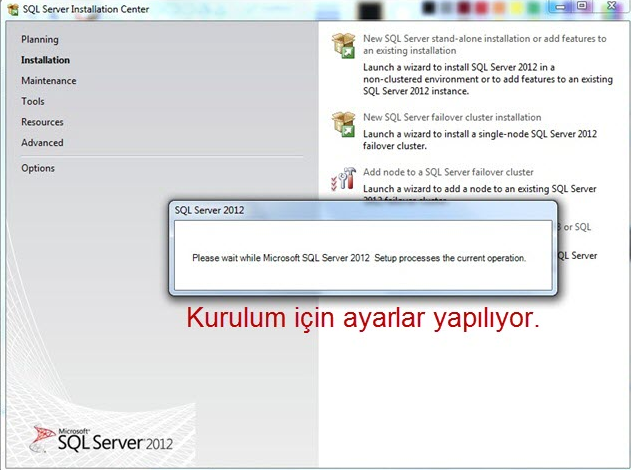This screenshot has height=470, width=631.
Task: Open the Planning section
Action: pos(40,39)
